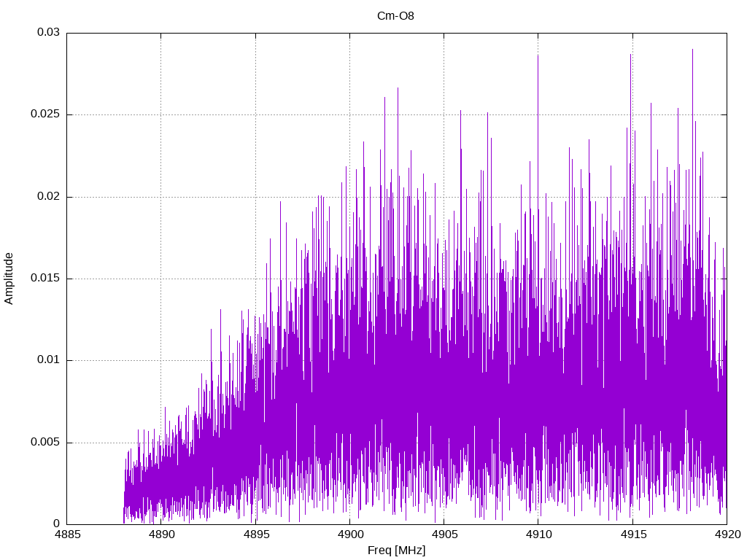Image resolution: width=747 pixels, height=560 pixels.
Task: Click the 4905 x-axis tick label
Action: [x=444, y=534]
